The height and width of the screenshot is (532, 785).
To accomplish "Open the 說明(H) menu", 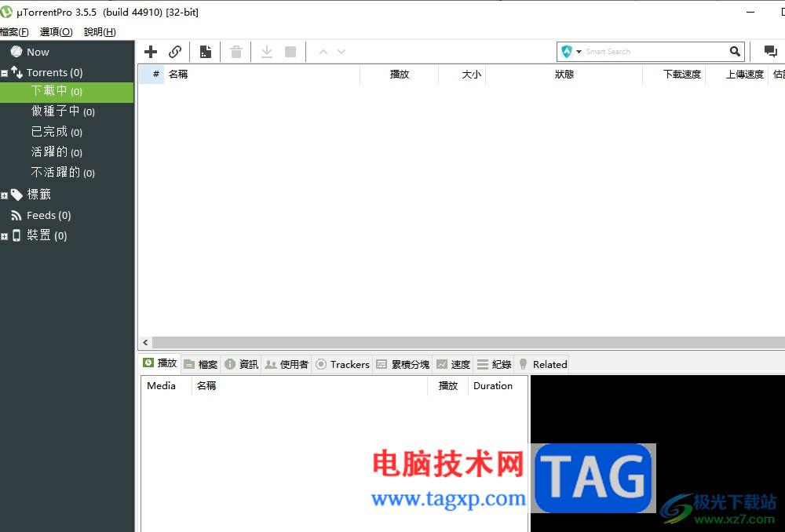I will [x=100, y=32].
